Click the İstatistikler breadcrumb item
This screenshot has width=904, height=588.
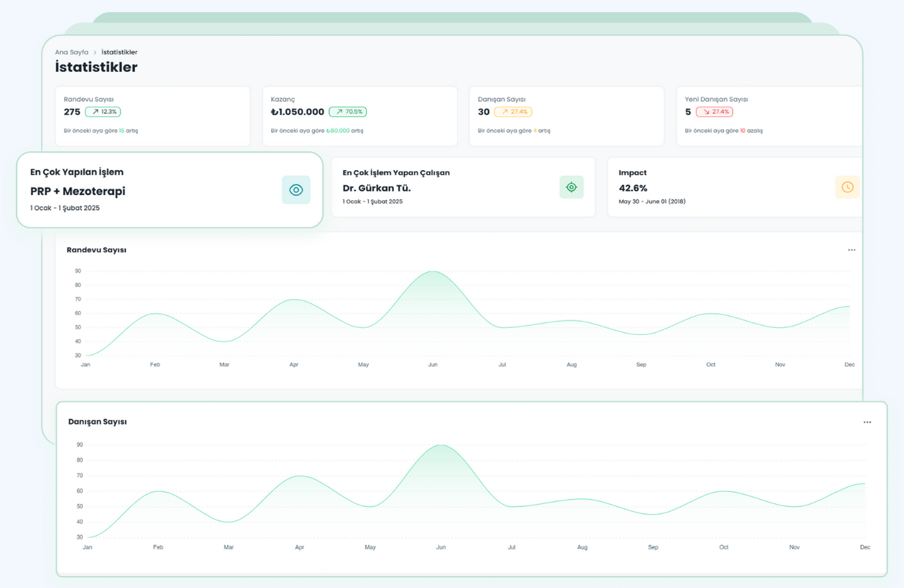[x=119, y=52]
